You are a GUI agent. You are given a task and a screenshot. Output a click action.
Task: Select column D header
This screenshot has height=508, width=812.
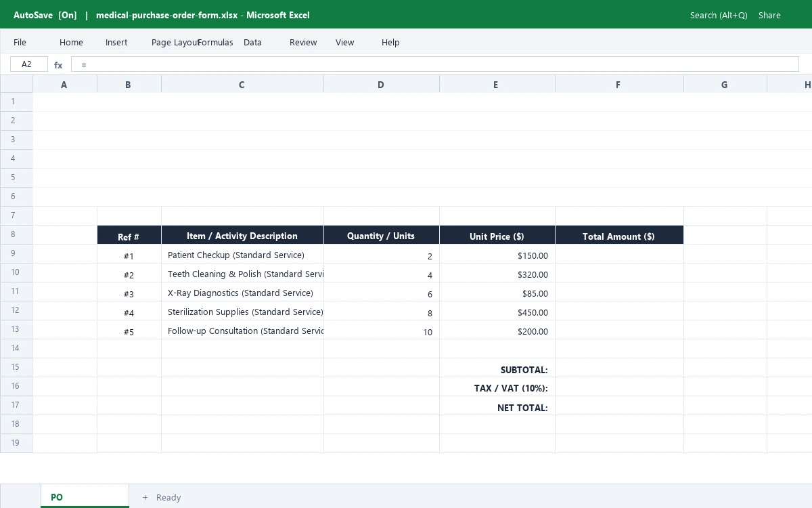tap(382, 84)
